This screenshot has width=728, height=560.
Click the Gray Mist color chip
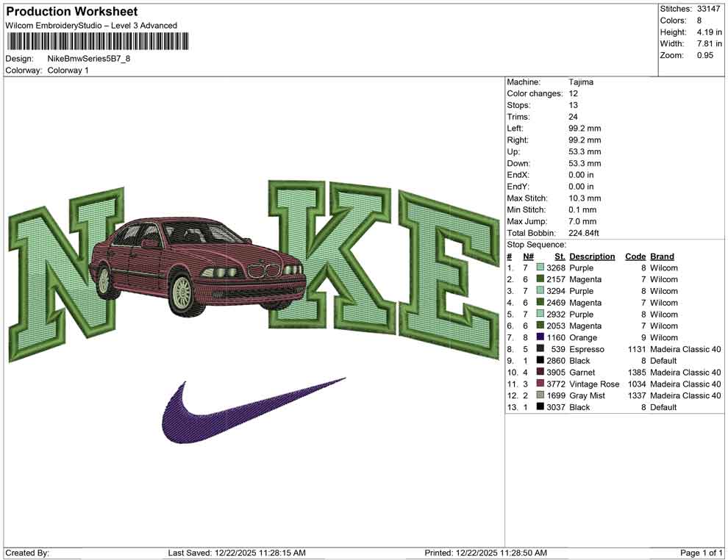[538, 395]
